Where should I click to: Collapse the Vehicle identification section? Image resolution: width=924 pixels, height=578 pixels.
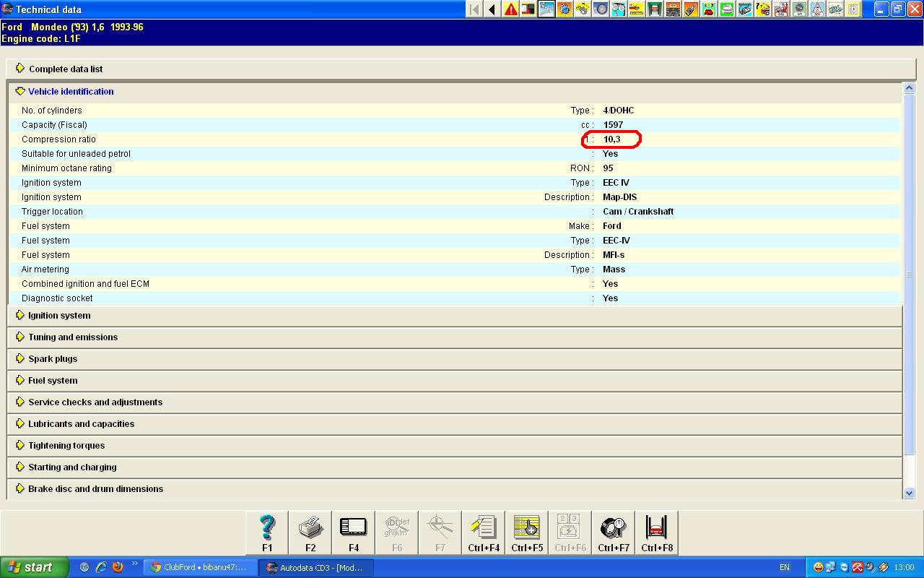coord(70,92)
